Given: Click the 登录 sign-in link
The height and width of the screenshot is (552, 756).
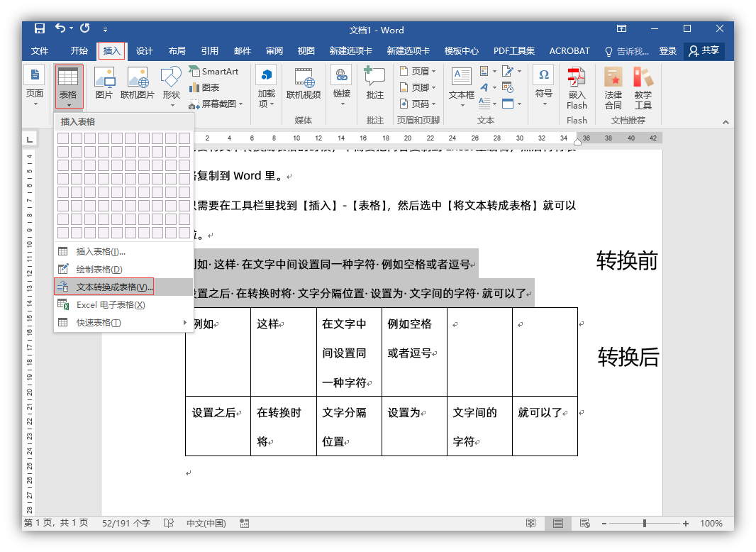Looking at the screenshot, I should click(668, 51).
